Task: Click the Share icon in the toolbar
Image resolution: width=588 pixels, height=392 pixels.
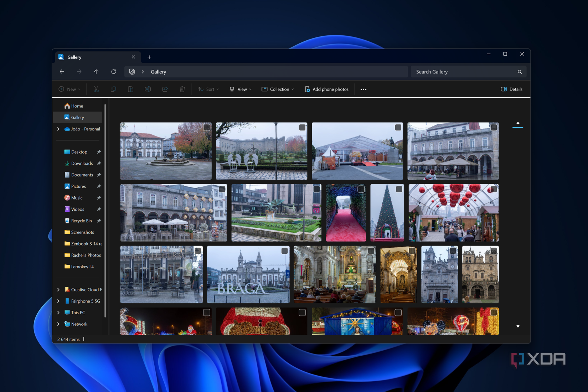Action: [x=165, y=89]
